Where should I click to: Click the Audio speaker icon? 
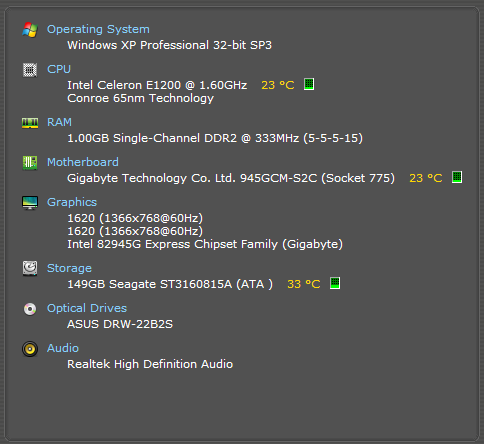[x=30, y=349]
